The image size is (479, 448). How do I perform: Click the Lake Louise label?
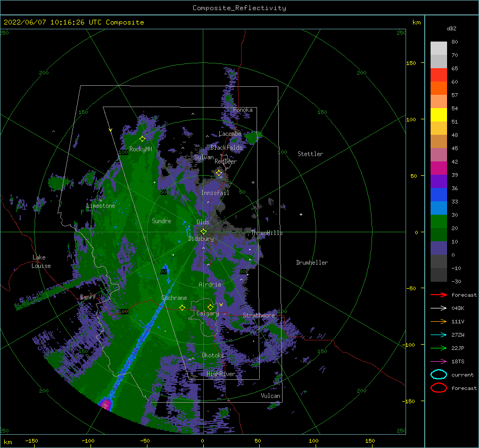pyautogui.click(x=41, y=262)
